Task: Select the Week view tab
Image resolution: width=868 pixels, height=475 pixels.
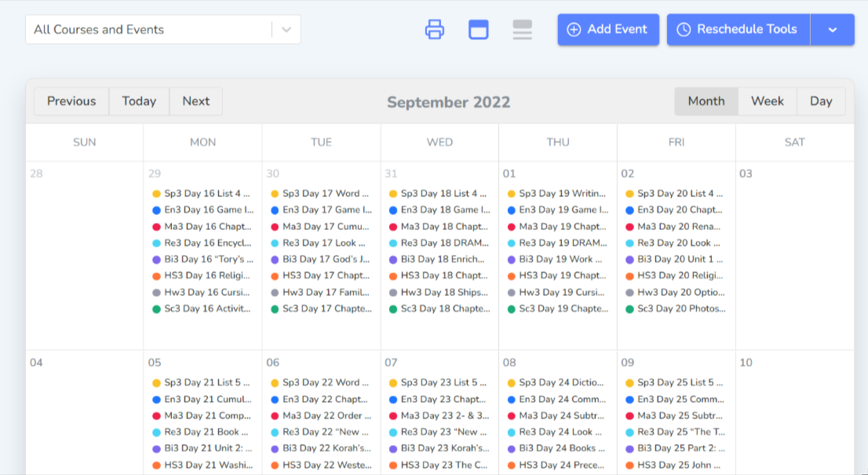Action: (768, 100)
